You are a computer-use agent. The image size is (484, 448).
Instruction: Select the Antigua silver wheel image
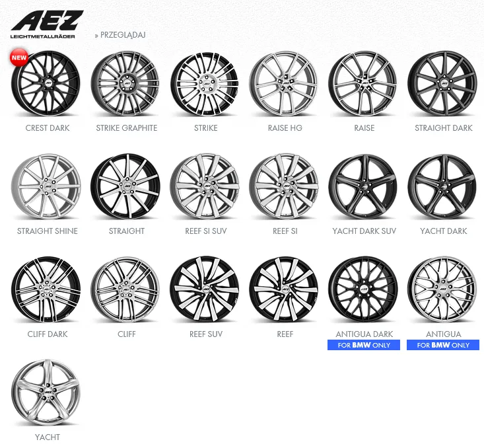(x=442, y=289)
